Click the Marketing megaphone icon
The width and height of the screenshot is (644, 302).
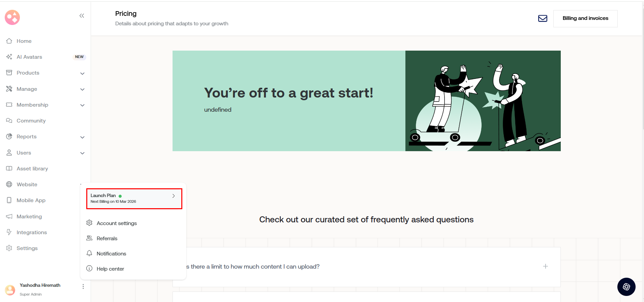[9, 216]
